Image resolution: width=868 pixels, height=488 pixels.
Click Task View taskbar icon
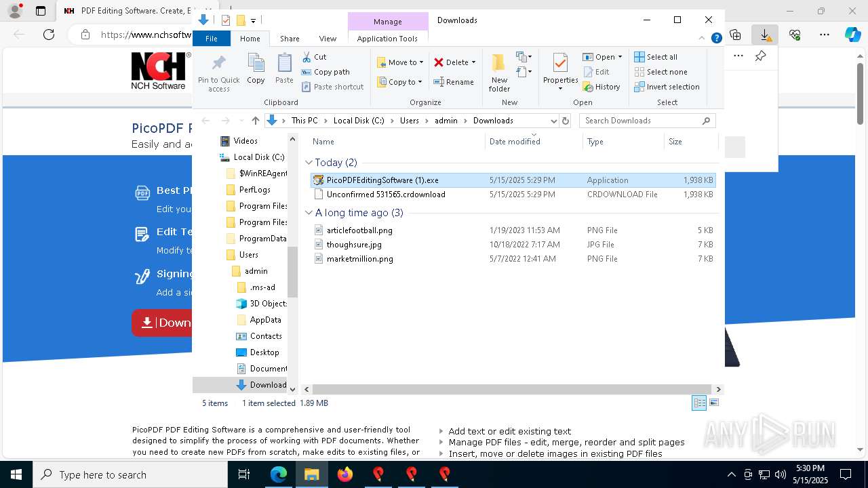244,474
